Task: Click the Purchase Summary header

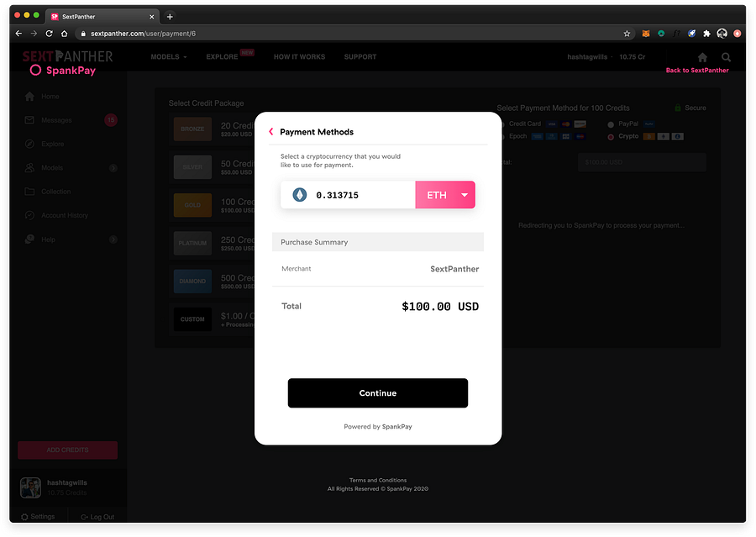Action: pyautogui.click(x=377, y=242)
